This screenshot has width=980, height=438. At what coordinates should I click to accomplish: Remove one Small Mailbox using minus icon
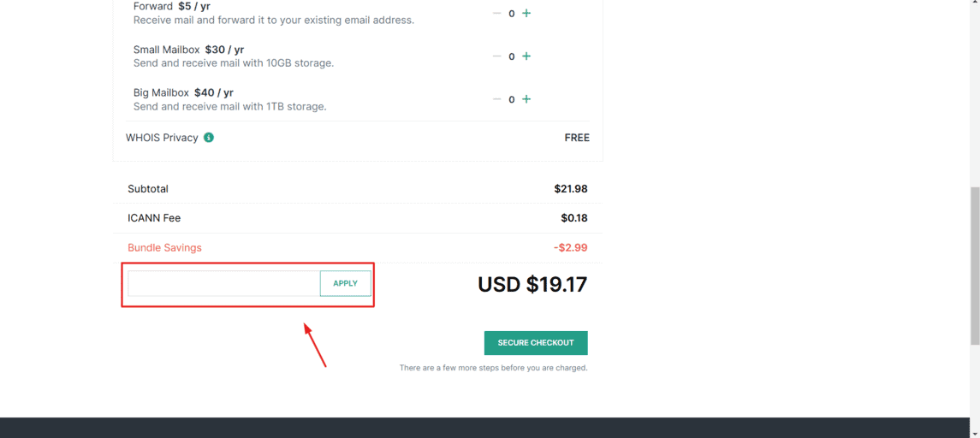coord(497,56)
